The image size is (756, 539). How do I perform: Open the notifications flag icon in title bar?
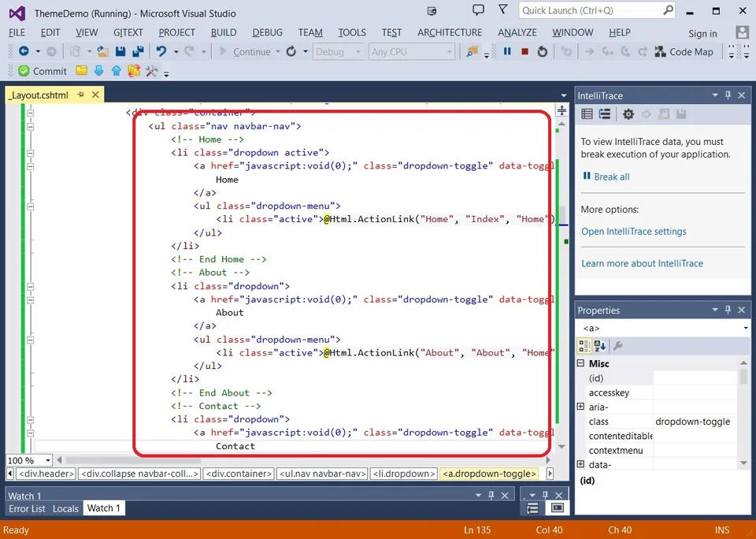point(503,9)
